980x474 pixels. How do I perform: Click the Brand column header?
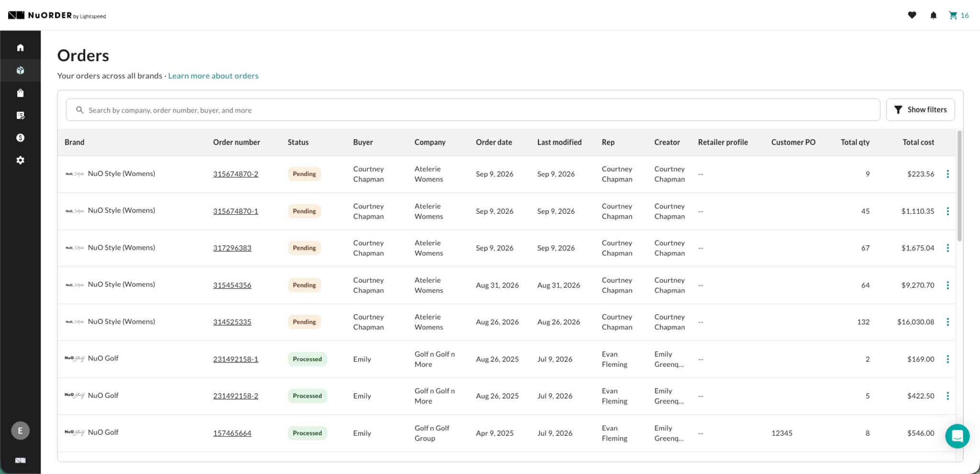click(x=75, y=142)
